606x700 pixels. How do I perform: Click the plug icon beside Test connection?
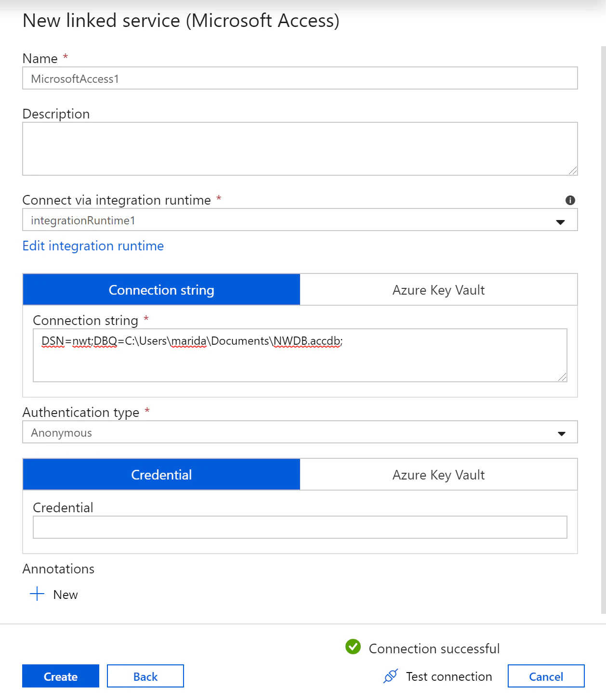pyautogui.click(x=391, y=676)
